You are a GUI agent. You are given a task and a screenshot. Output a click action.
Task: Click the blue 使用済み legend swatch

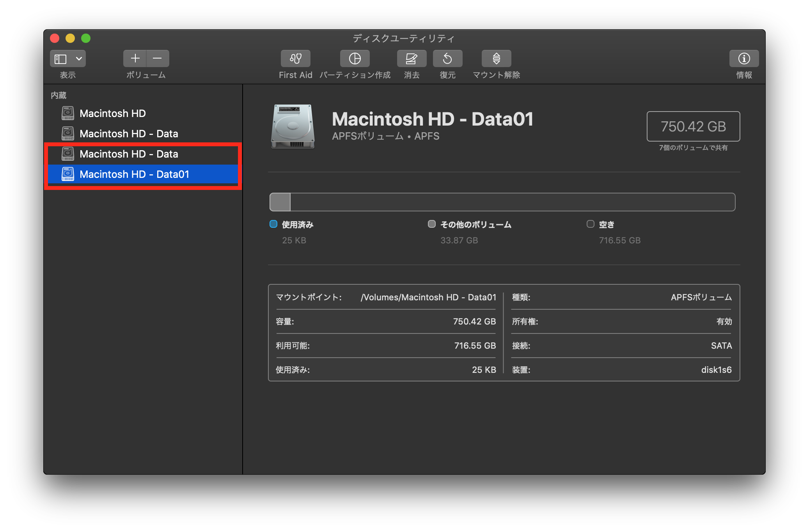[273, 224]
